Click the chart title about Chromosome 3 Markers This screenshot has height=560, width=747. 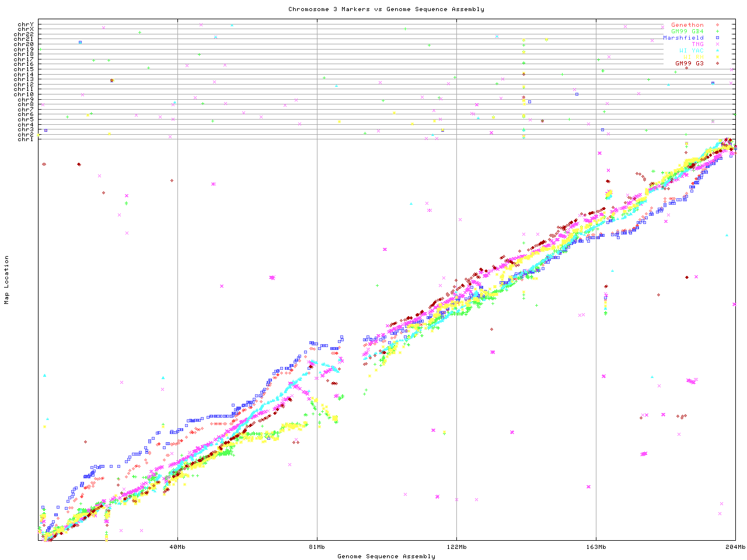pyautogui.click(x=386, y=9)
